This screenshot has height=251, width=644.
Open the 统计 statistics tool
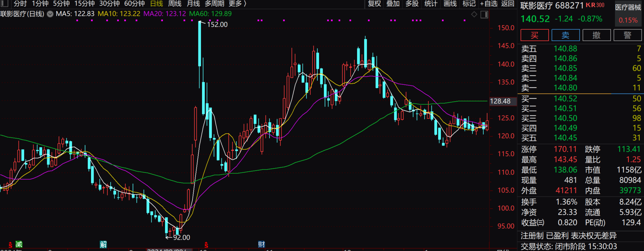431,4
